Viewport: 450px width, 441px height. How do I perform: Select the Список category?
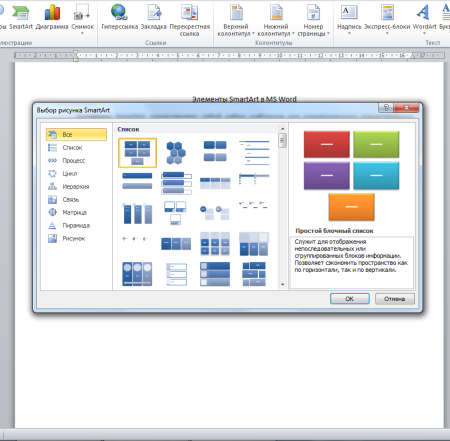pos(76,147)
